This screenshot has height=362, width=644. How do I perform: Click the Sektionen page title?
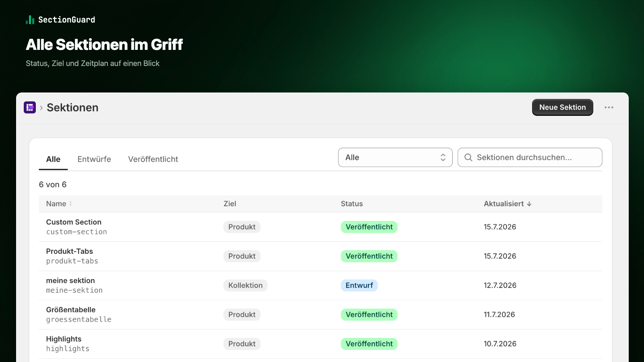[72, 107]
